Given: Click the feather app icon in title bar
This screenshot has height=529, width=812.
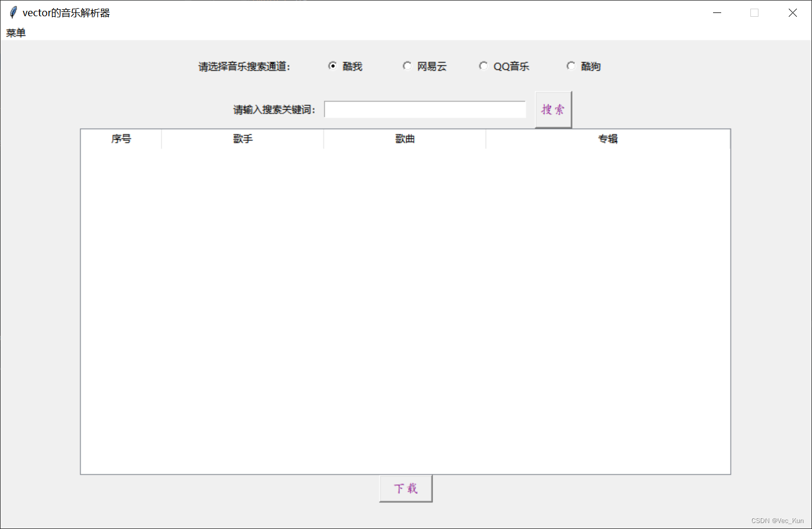Looking at the screenshot, I should pyautogui.click(x=13, y=12).
